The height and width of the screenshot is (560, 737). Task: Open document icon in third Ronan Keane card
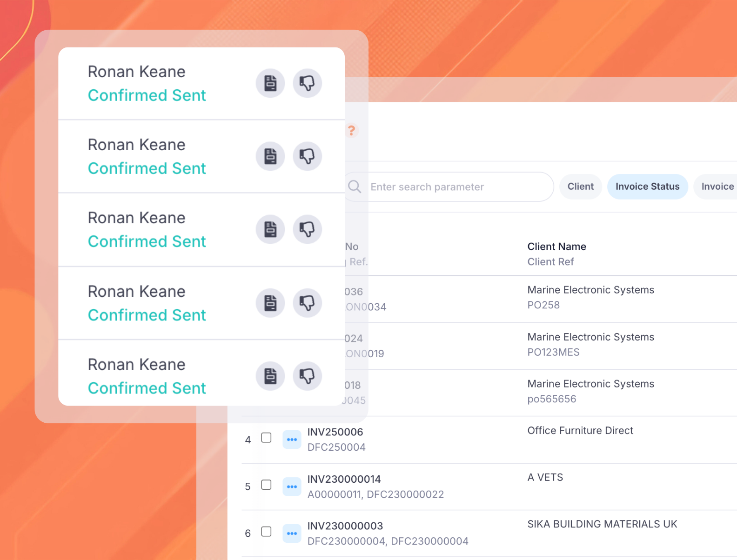tap(270, 229)
